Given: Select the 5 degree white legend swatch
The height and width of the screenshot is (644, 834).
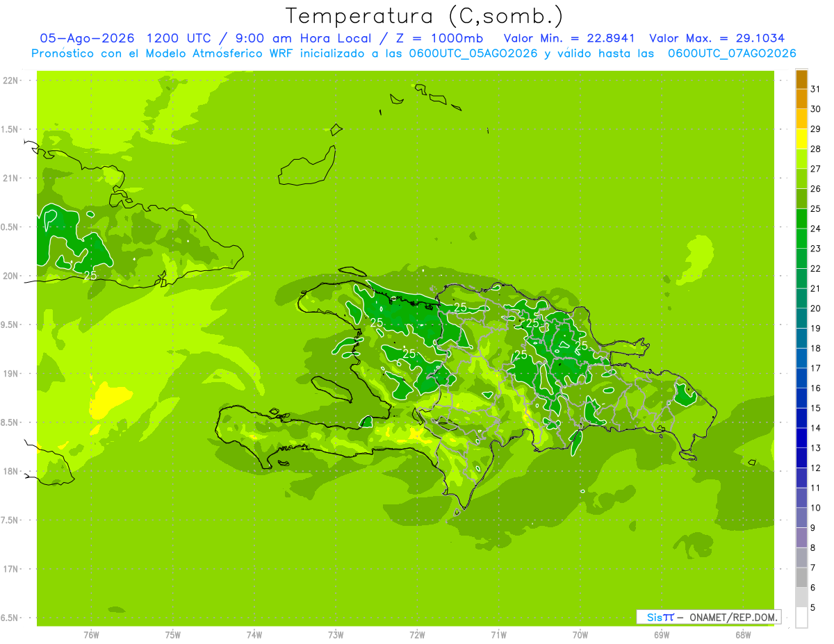Looking at the screenshot, I should click(x=801, y=618).
